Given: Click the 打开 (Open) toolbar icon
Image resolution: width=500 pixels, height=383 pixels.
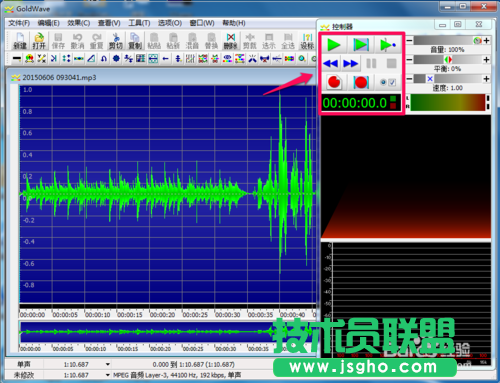Looking at the screenshot, I should pyautogui.click(x=39, y=41).
